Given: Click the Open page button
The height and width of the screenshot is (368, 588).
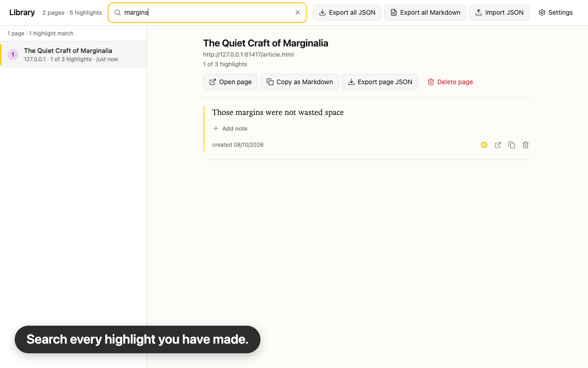Looking at the screenshot, I should click(x=230, y=82).
